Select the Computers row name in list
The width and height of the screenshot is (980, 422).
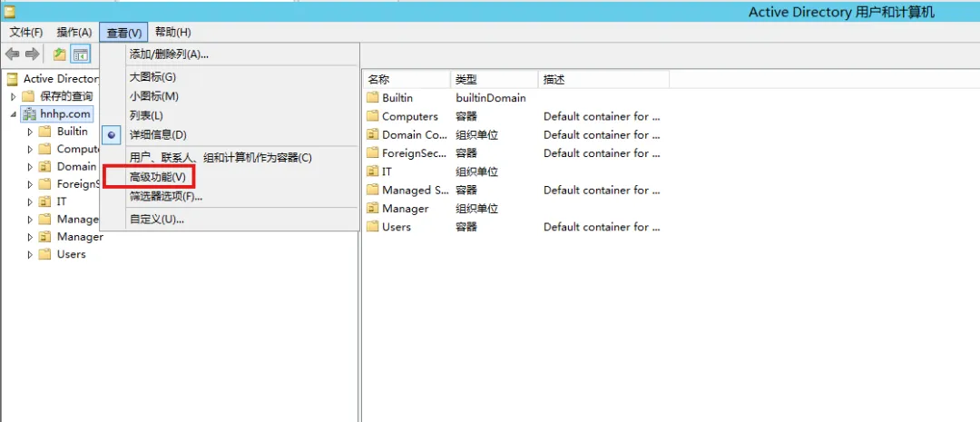[x=410, y=116]
